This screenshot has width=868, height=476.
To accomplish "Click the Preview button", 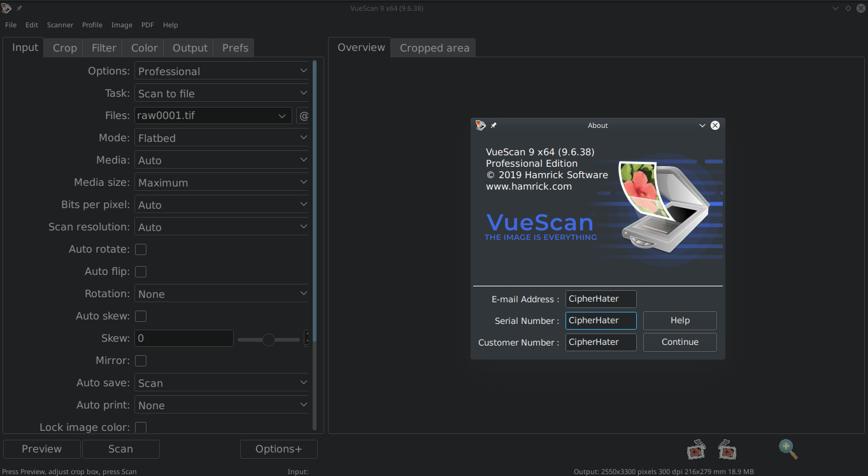I will [x=42, y=449].
